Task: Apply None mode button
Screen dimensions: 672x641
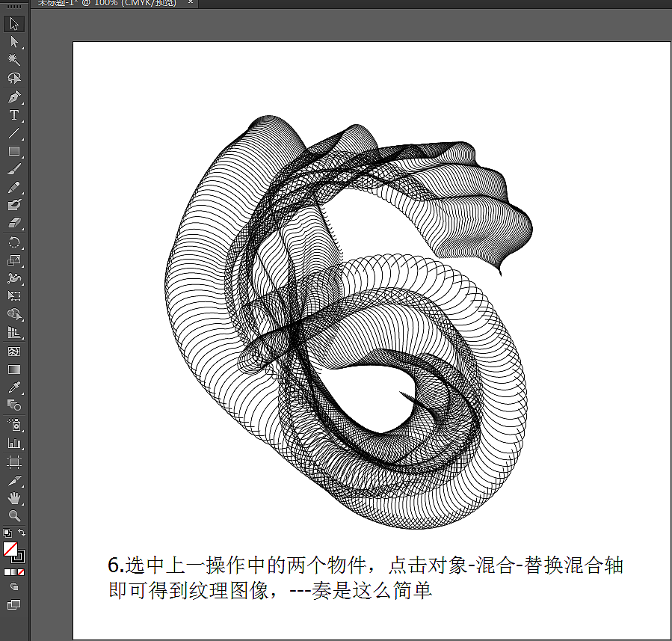Action: pyautogui.click(x=21, y=572)
